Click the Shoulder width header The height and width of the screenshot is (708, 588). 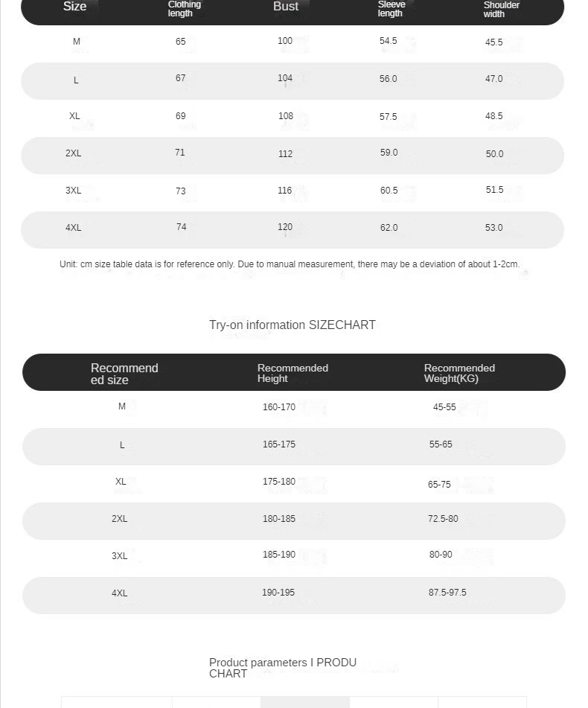(501, 9)
